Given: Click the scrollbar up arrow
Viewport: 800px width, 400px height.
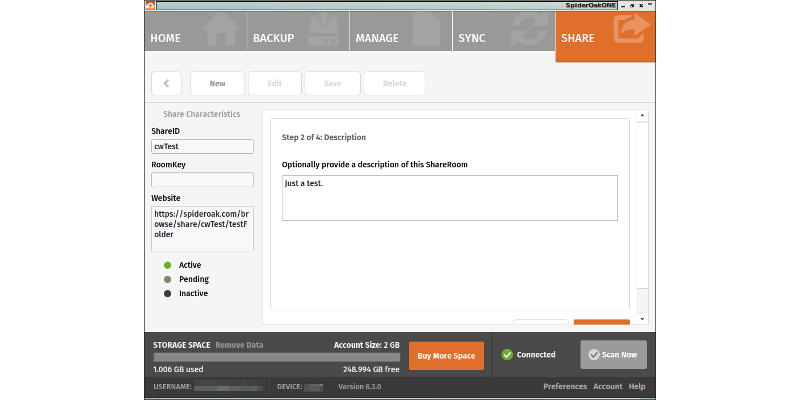Looking at the screenshot, I should [643, 116].
